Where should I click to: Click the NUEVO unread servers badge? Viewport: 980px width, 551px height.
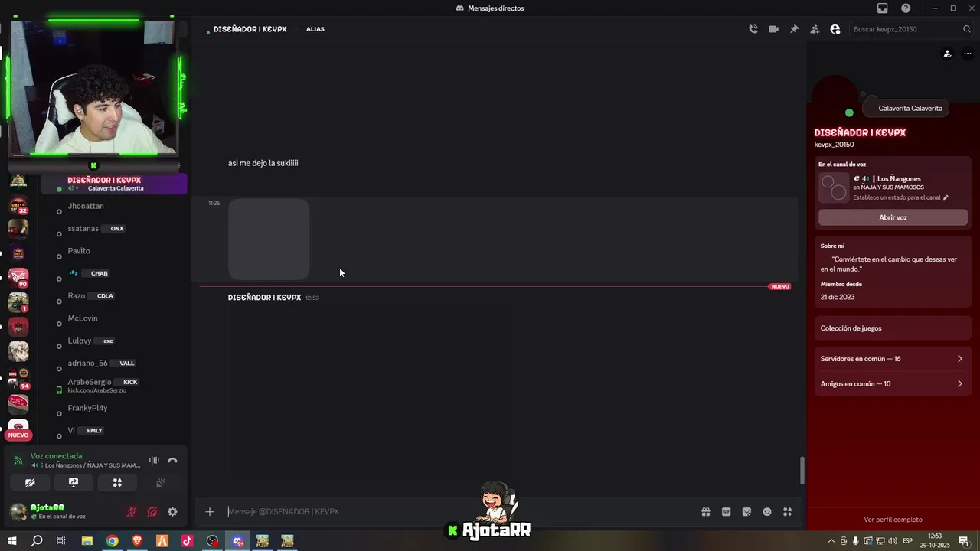click(18, 435)
